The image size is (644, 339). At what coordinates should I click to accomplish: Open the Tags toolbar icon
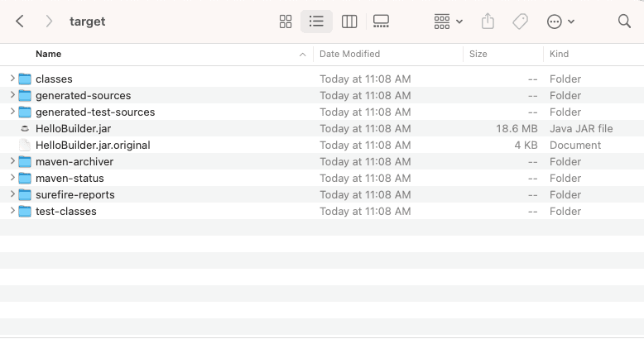520,21
